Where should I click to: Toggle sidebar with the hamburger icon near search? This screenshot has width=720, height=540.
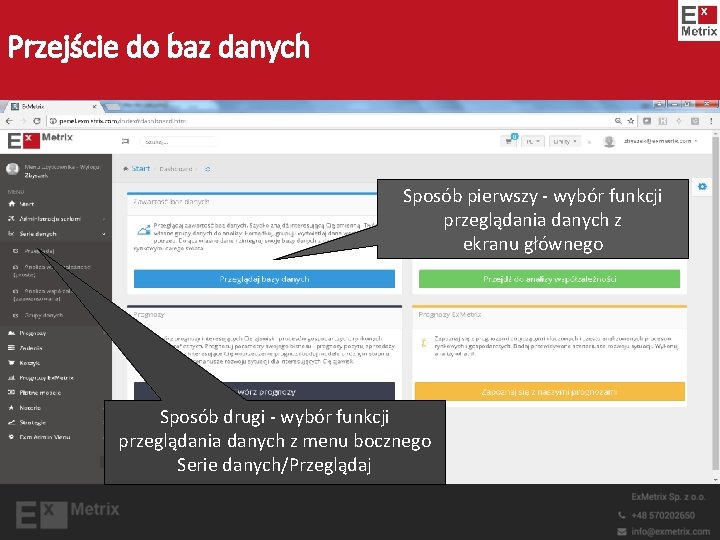click(x=125, y=141)
